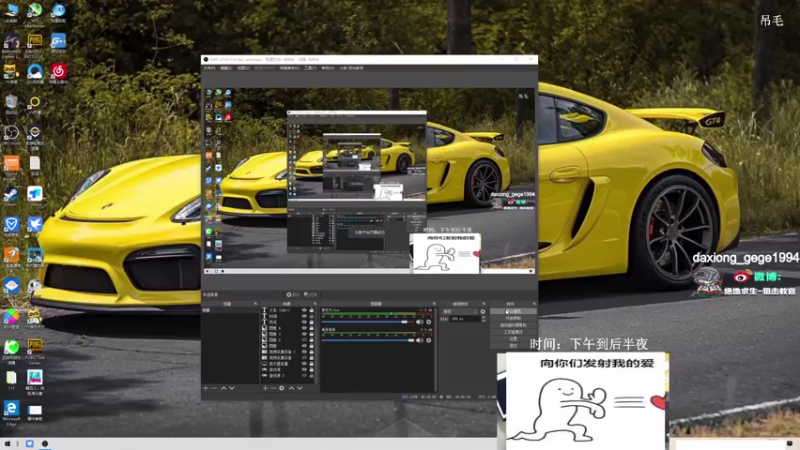This screenshot has width=800, height=450.
Task: Open the blue shield taskbar app
Action: click(x=30, y=444)
